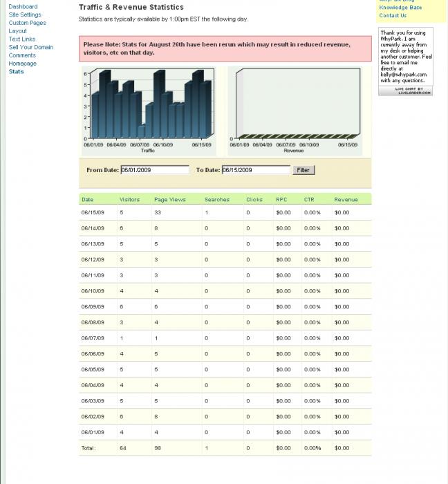Select the 06/04/09 date cell
The width and height of the screenshot is (448, 484).
(93, 385)
